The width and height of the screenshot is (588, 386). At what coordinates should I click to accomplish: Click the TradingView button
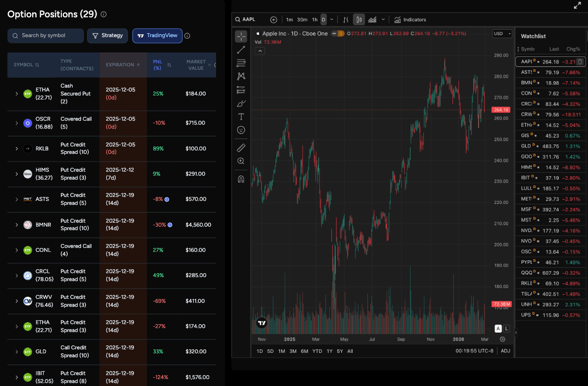click(157, 36)
